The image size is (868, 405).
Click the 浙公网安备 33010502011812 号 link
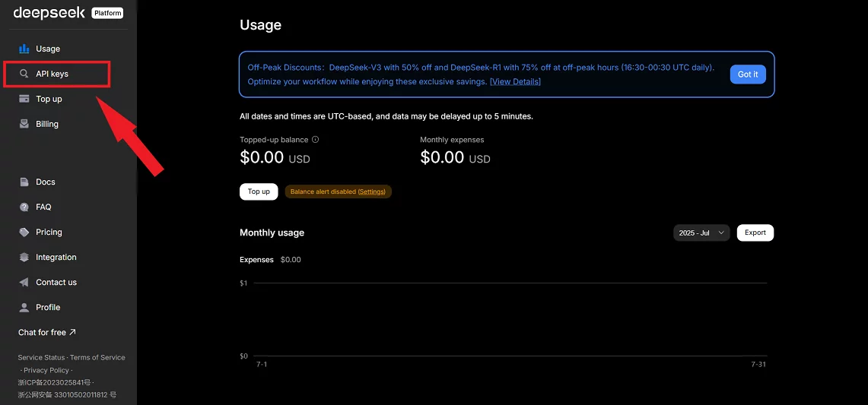[x=67, y=395]
